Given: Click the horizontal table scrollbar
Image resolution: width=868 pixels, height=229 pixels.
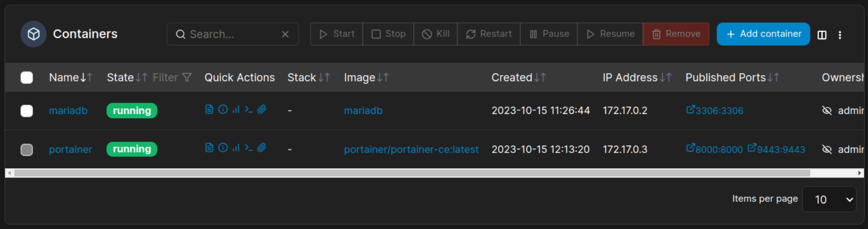Looking at the screenshot, I should tap(411, 173).
